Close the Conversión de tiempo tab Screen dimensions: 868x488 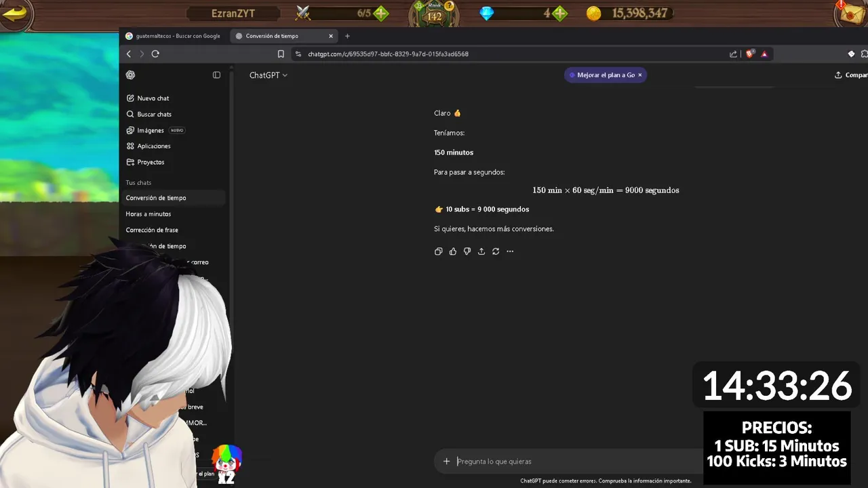point(331,36)
